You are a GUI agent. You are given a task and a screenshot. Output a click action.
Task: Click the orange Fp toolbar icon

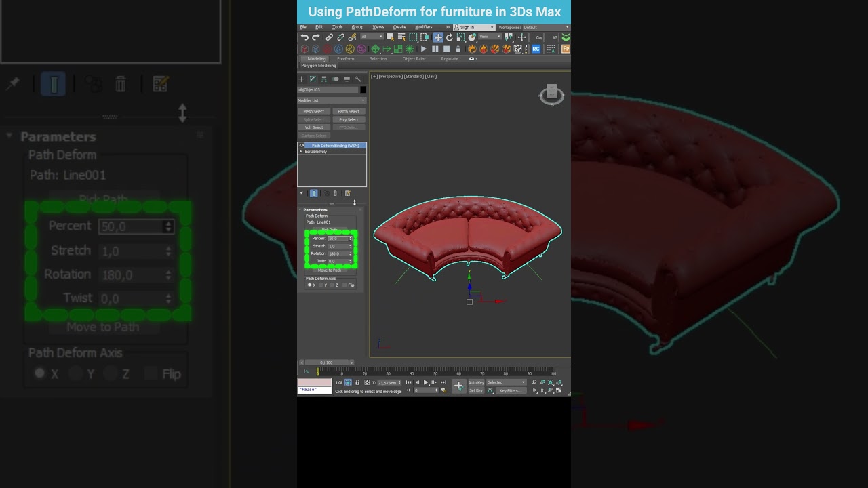(566, 49)
